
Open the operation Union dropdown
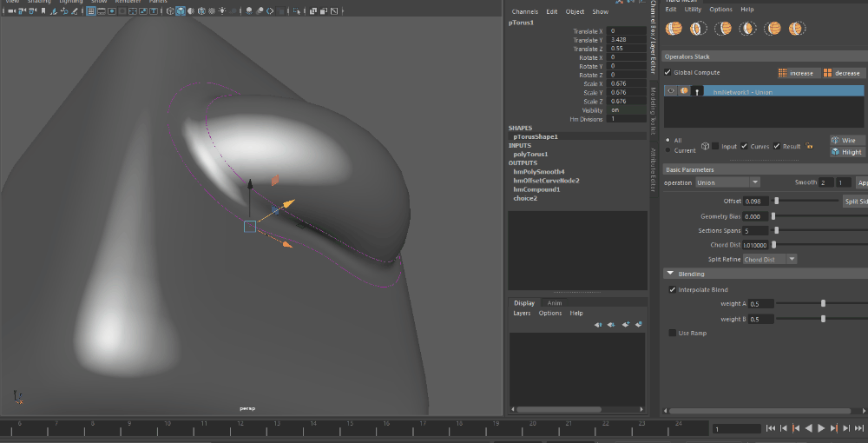click(727, 182)
